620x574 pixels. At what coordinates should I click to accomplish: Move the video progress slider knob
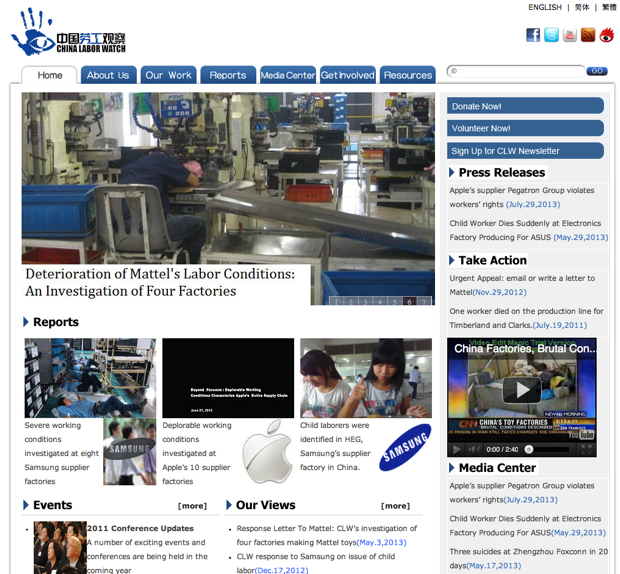coord(529,449)
